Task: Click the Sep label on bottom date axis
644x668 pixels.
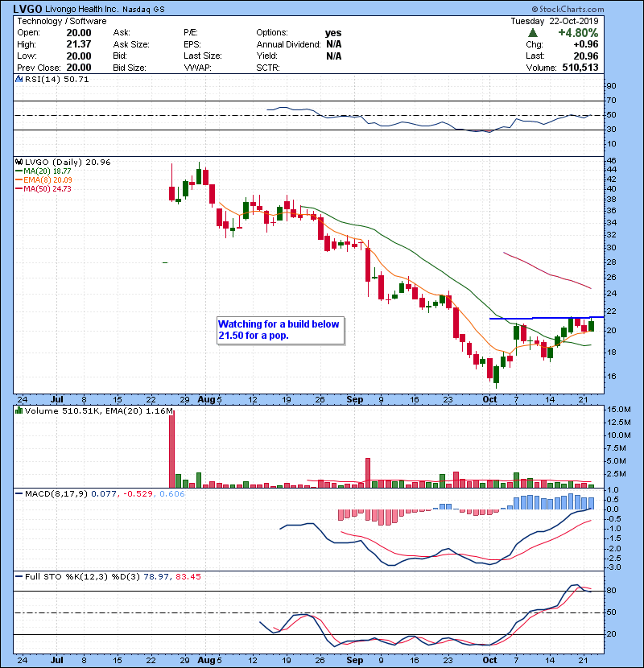Action: pyautogui.click(x=355, y=659)
